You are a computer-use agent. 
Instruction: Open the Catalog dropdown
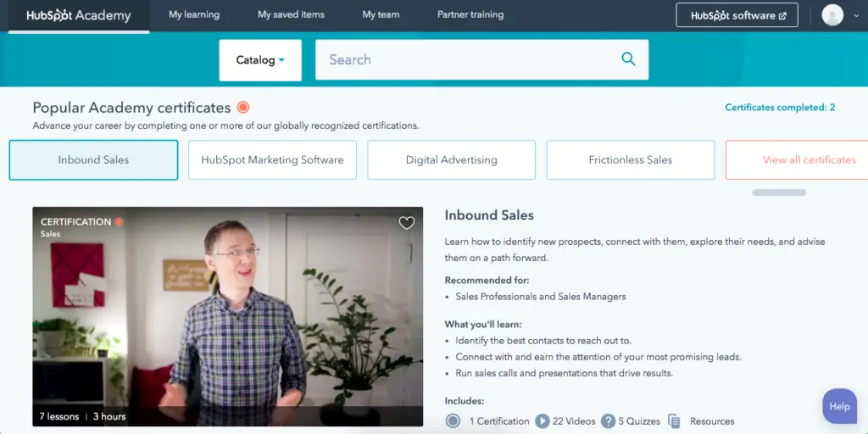point(260,60)
